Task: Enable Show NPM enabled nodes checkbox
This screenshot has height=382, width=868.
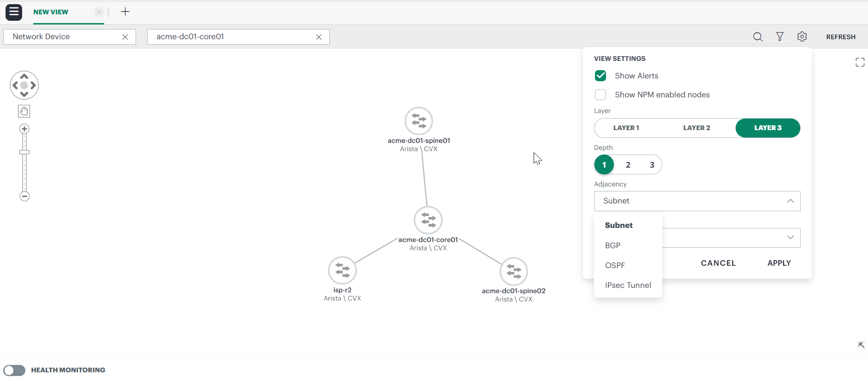Action: 600,95
